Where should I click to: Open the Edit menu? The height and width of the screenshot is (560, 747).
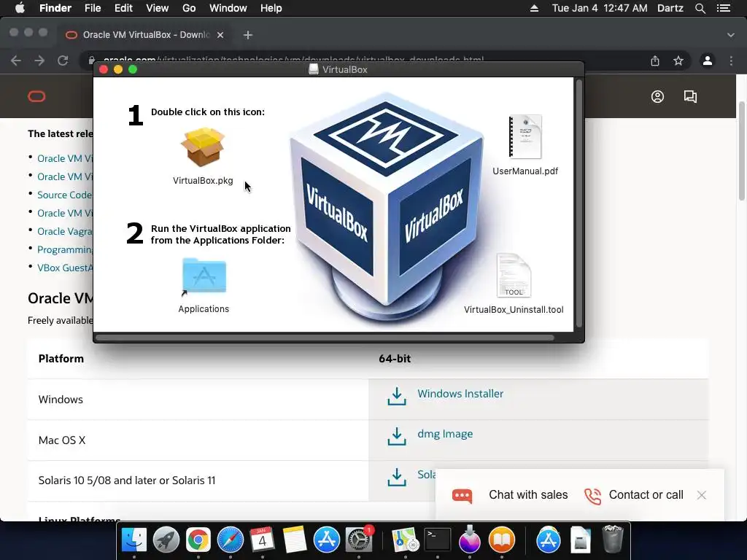point(123,8)
